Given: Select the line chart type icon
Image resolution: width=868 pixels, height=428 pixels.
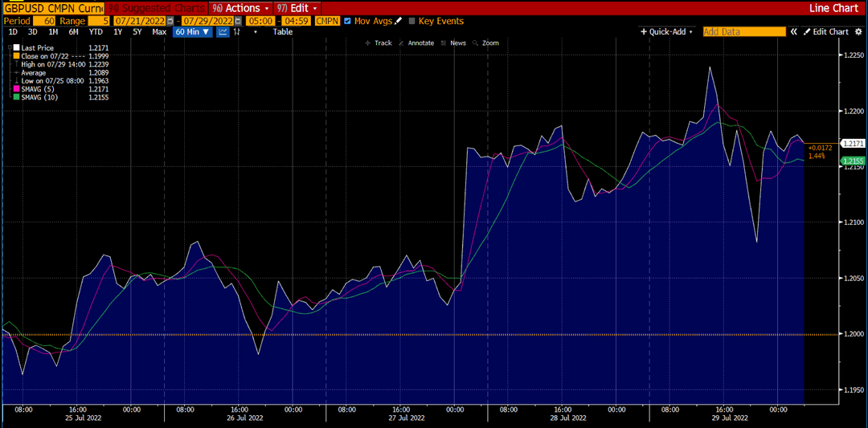Looking at the screenshot, I should (x=223, y=32).
